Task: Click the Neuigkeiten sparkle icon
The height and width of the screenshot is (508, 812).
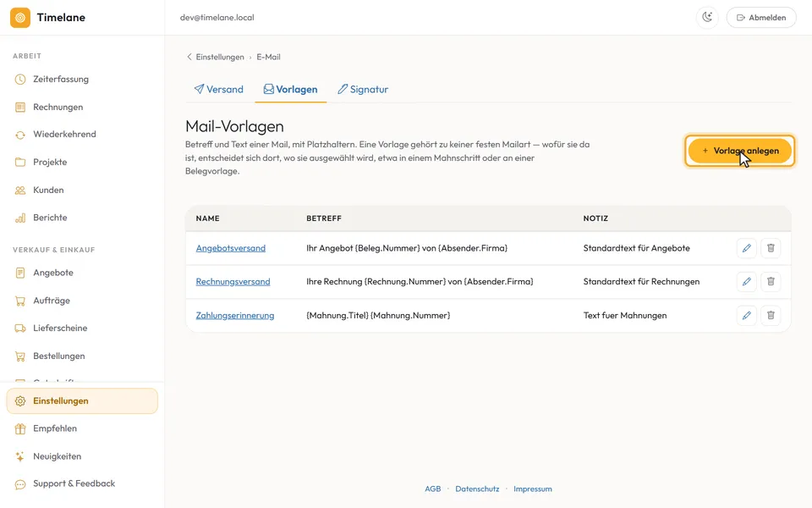Action: tap(20, 456)
